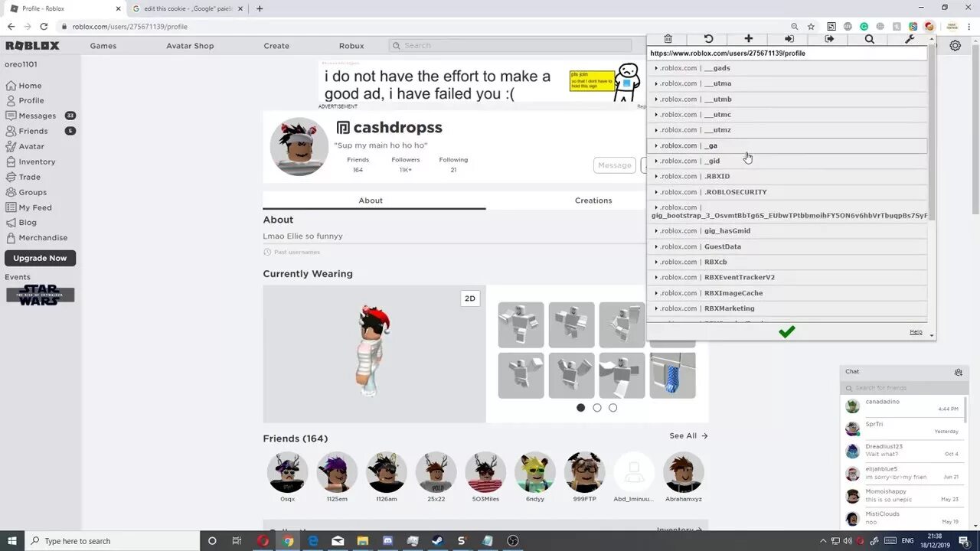Open cookie editor options wrench icon
Viewport: 980px width, 551px height.
point(910,39)
